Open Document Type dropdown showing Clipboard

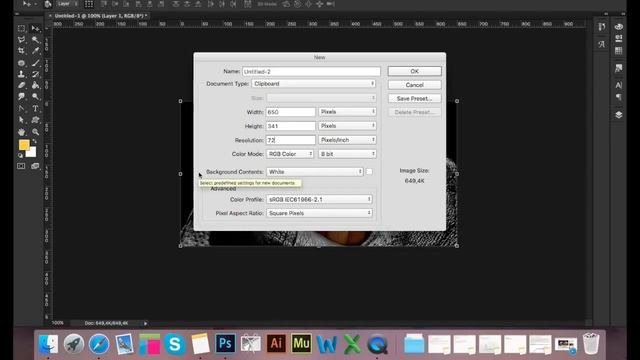point(313,83)
